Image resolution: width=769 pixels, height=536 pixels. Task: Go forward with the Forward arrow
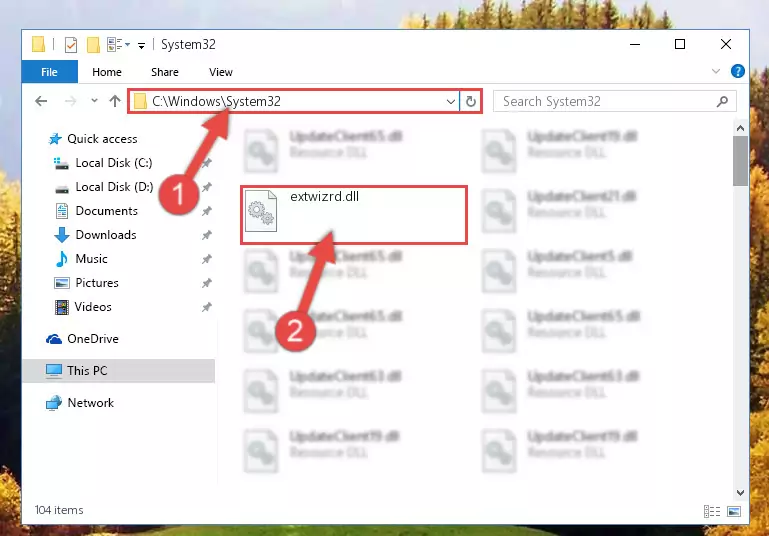pyautogui.click(x=71, y=101)
